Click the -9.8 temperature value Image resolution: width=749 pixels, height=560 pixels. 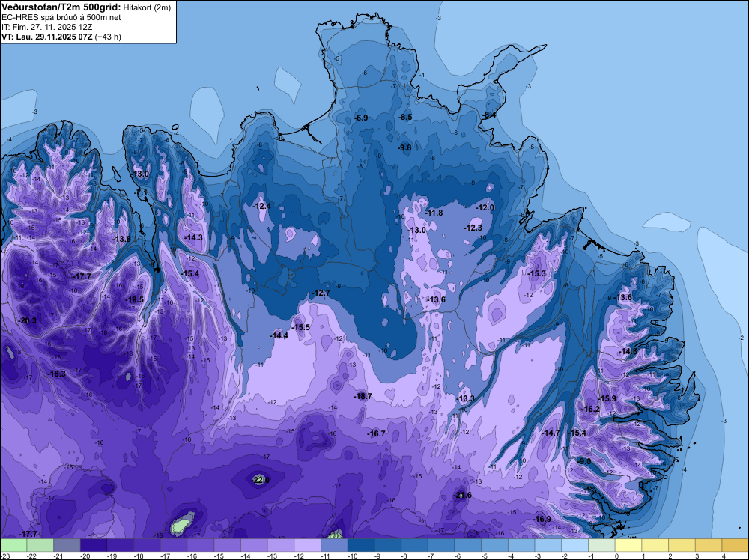point(404,147)
